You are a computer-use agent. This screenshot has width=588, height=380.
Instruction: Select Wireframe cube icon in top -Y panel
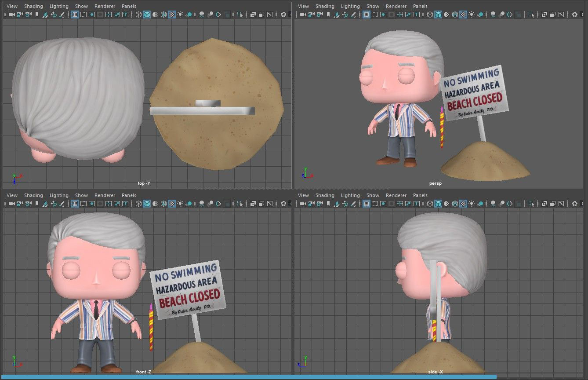pos(138,15)
